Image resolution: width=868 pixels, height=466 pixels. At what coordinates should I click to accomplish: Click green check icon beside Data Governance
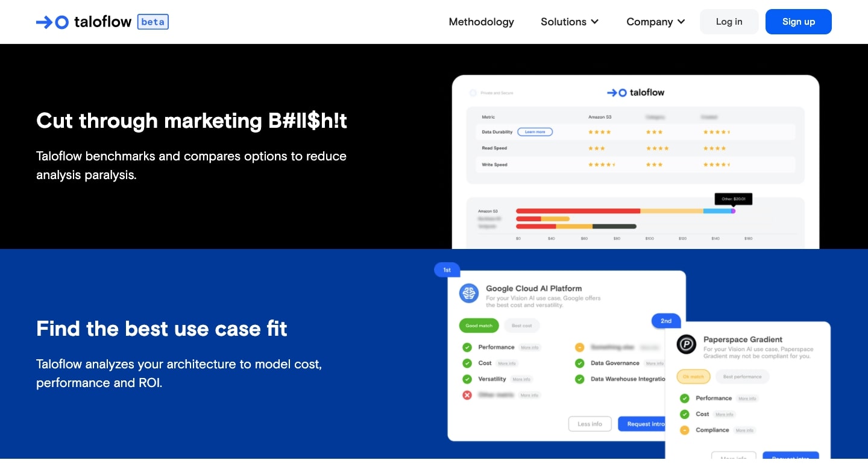[579, 364]
